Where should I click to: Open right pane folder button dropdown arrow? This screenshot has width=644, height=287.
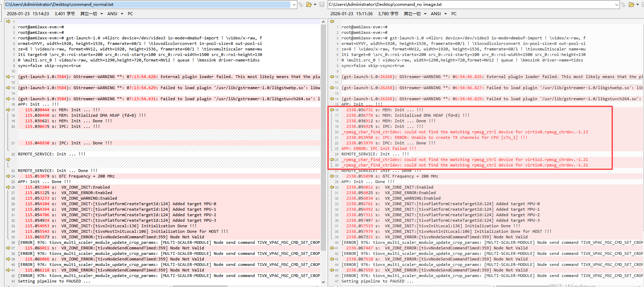coord(637,4)
